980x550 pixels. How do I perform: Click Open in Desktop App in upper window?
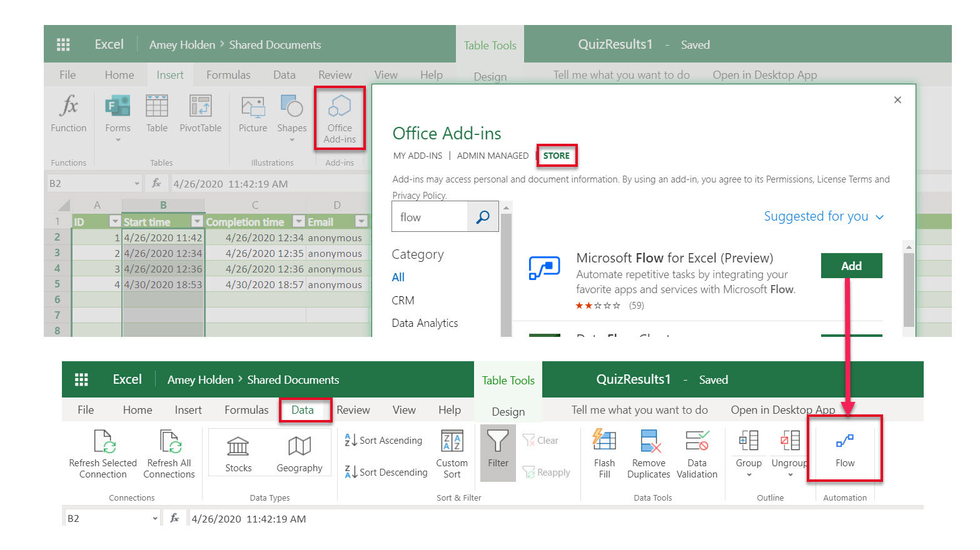pyautogui.click(x=765, y=75)
